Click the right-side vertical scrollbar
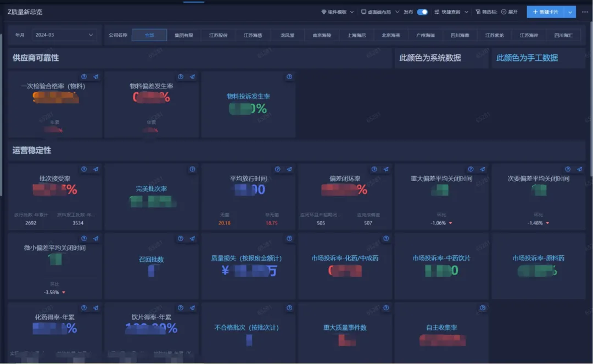Screen dimensions: 593x364 click(x=591, y=110)
